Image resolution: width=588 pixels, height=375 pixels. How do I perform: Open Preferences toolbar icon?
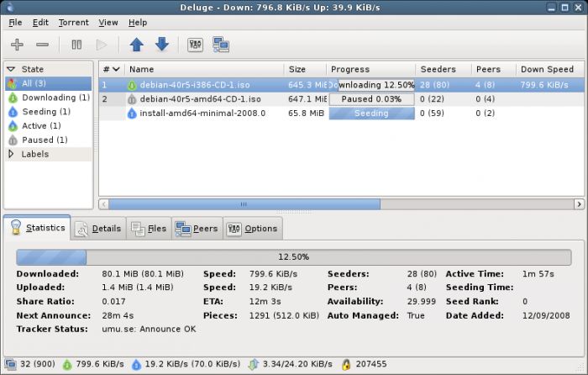tap(195, 45)
